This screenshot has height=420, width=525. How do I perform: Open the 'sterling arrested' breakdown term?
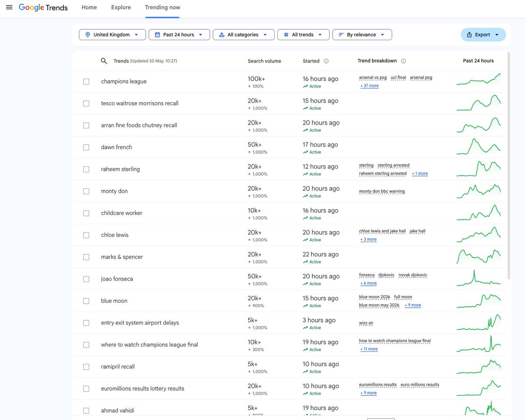pos(393,165)
